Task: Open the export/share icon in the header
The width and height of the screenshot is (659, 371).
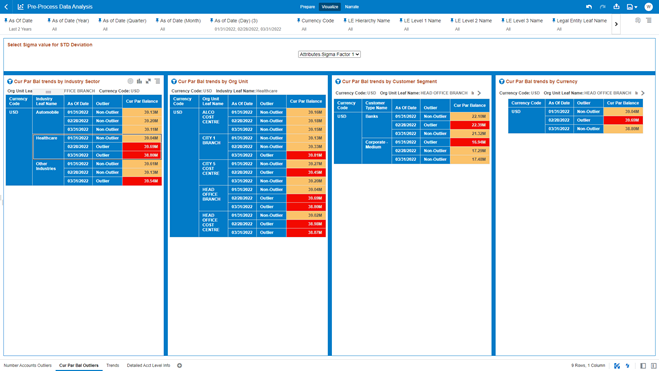Action: pos(616,7)
